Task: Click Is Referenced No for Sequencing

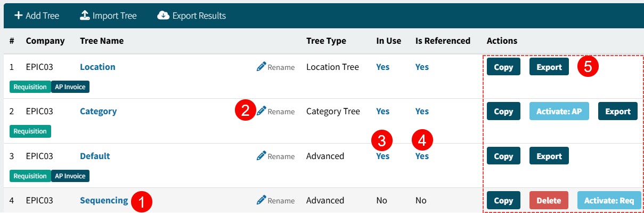Action: (421, 200)
